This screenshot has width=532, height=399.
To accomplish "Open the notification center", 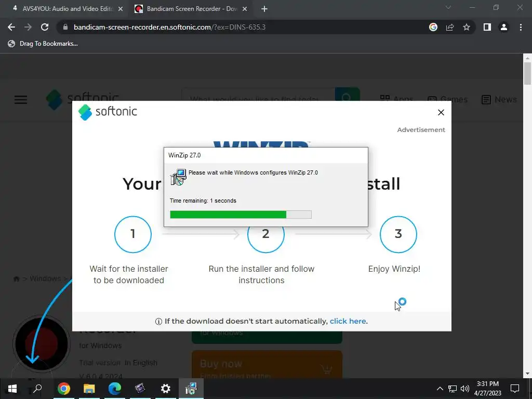I will pos(515,389).
